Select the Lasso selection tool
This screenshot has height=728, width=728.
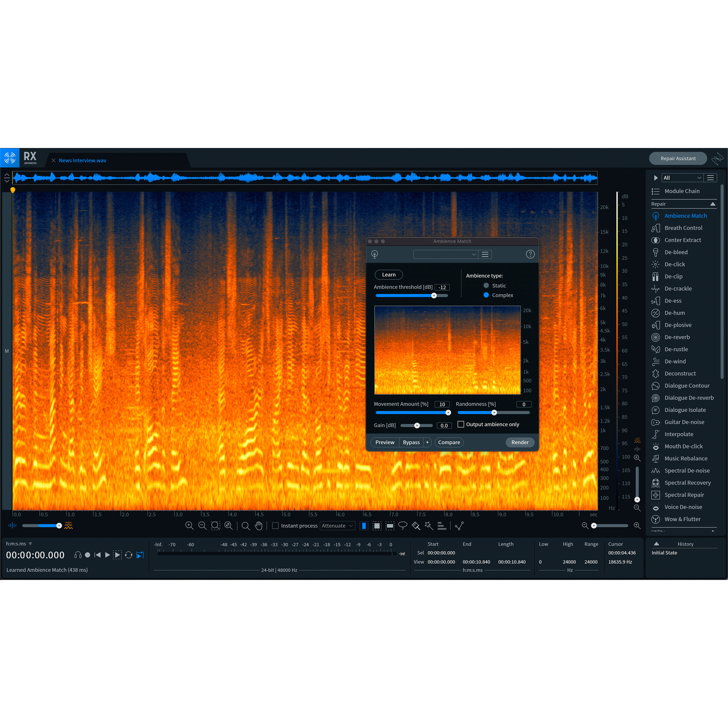[x=403, y=525]
